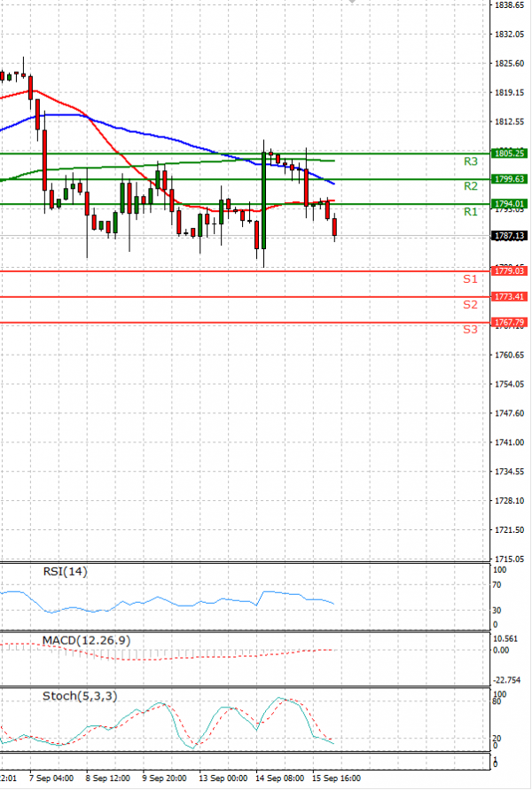Select the 1728.10 price axis value
Viewport: 532px width, 790px height.
tap(509, 501)
